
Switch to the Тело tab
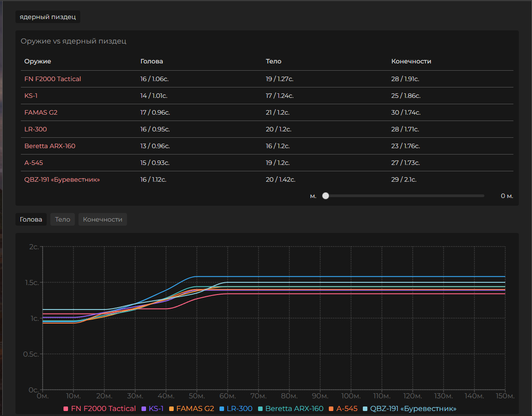63,219
